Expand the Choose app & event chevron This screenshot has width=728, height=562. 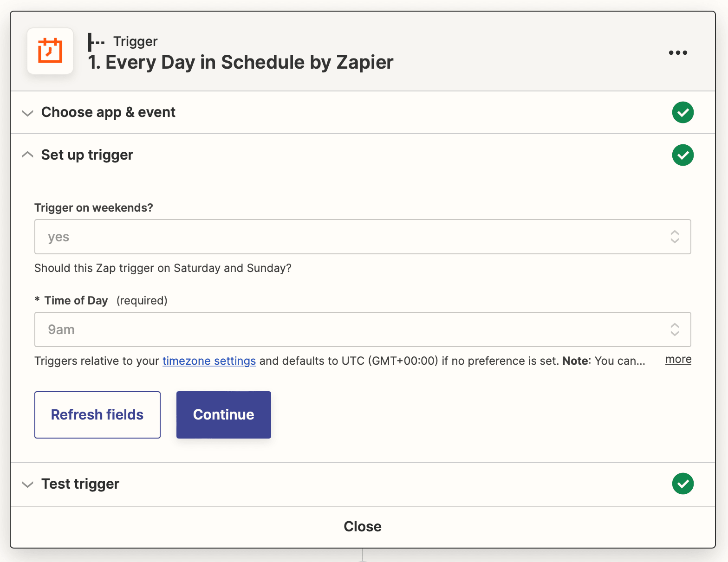pyautogui.click(x=28, y=113)
